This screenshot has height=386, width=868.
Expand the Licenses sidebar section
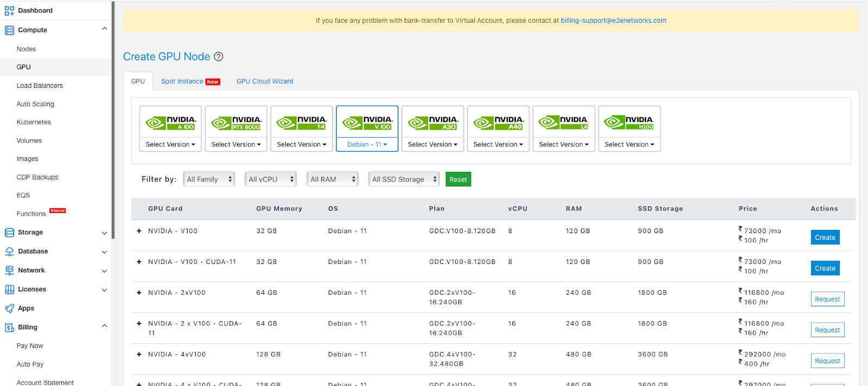(105, 290)
